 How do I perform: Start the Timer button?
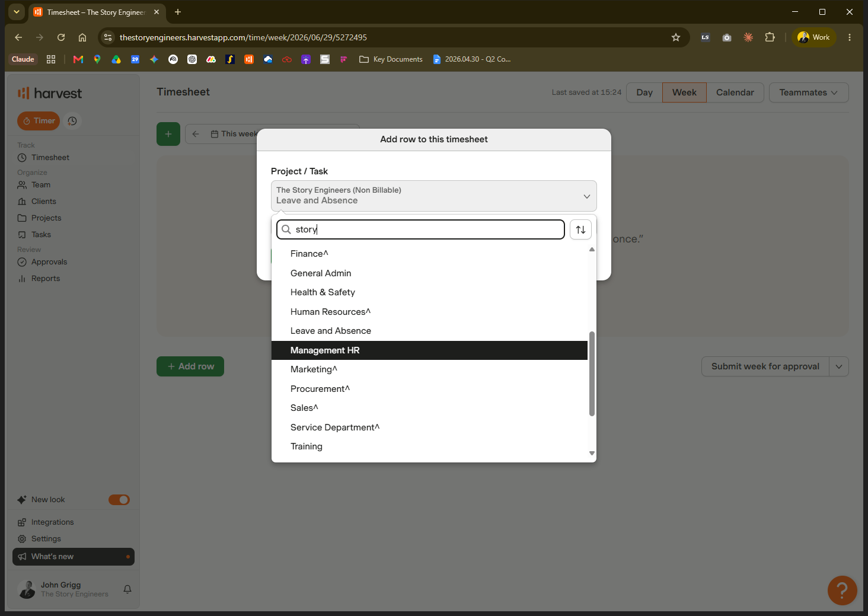(39, 121)
